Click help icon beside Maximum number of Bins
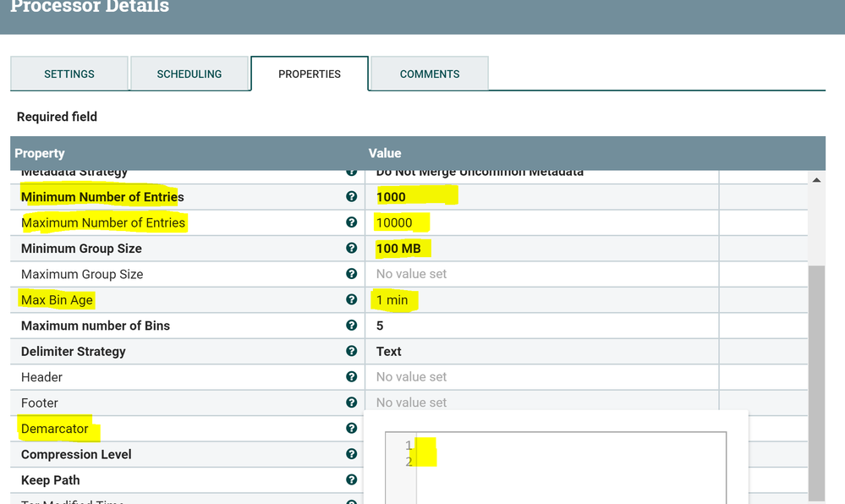Viewport: 845px width, 504px height. pyautogui.click(x=351, y=326)
